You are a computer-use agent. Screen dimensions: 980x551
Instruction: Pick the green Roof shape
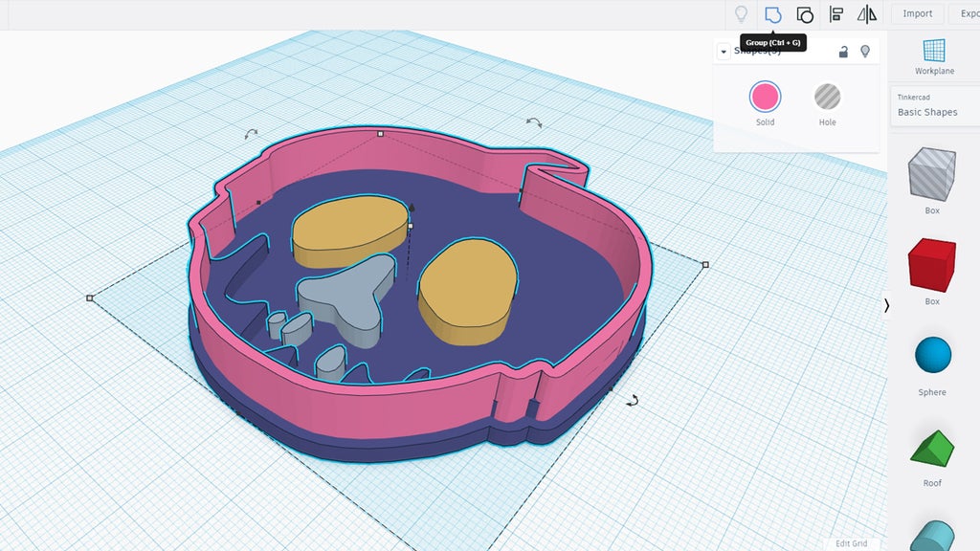tap(932, 447)
